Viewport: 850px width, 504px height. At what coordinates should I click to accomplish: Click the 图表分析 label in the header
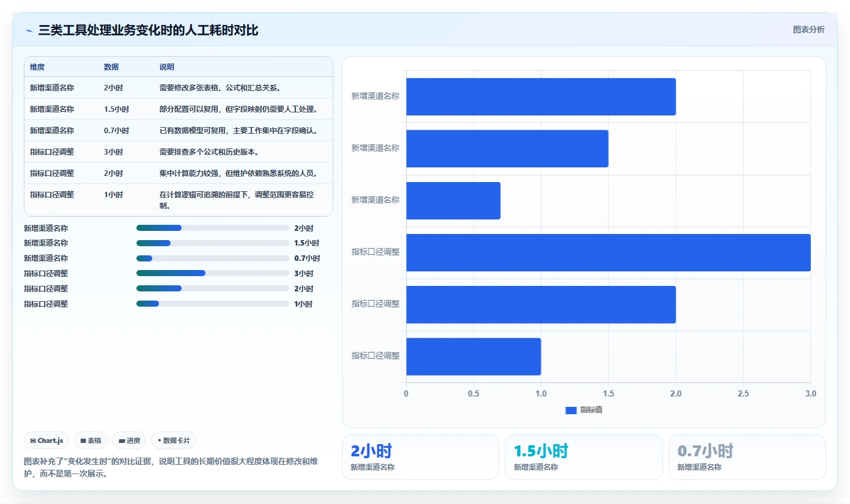point(808,29)
